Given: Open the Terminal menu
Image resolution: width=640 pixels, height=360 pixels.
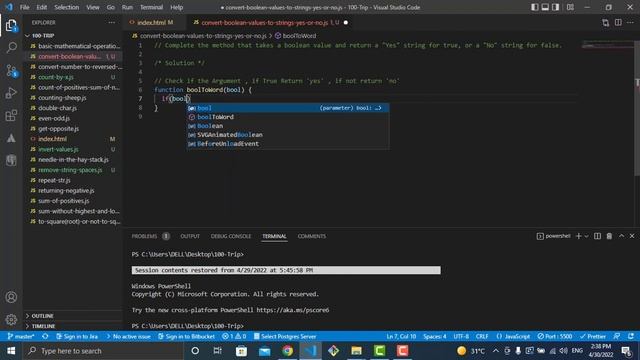Looking at the screenshot, I should coord(151,7).
